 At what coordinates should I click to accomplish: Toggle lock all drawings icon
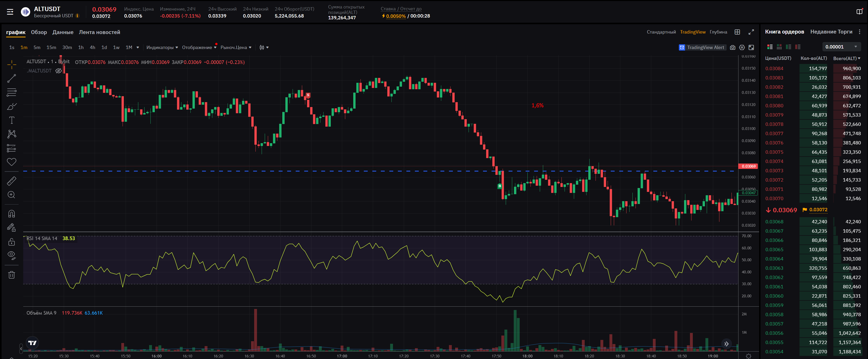11,242
